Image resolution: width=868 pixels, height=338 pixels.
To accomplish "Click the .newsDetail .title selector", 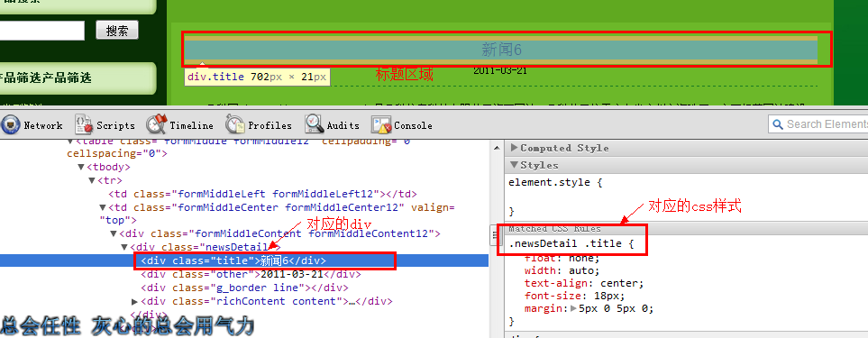I will [x=571, y=243].
